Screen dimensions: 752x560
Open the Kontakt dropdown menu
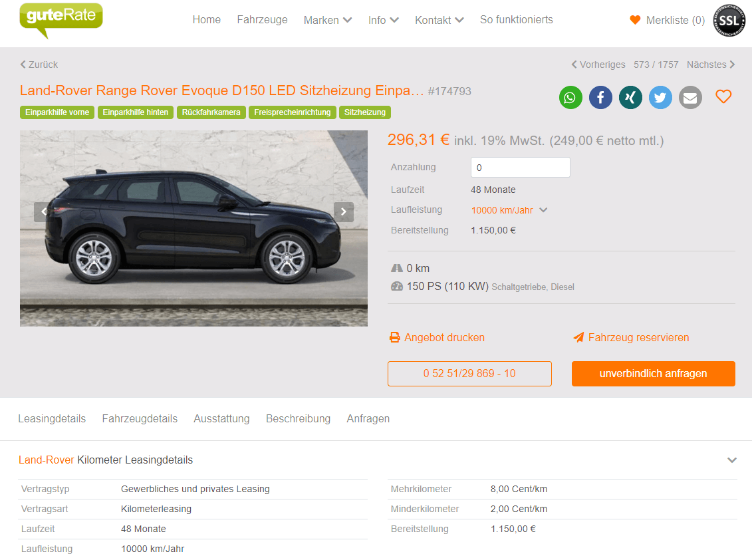[439, 20]
